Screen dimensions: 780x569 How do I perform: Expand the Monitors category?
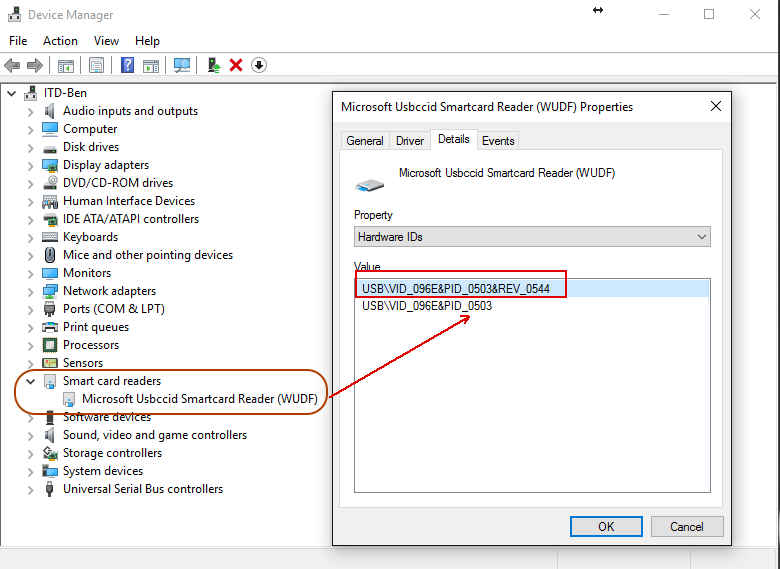pyautogui.click(x=30, y=273)
